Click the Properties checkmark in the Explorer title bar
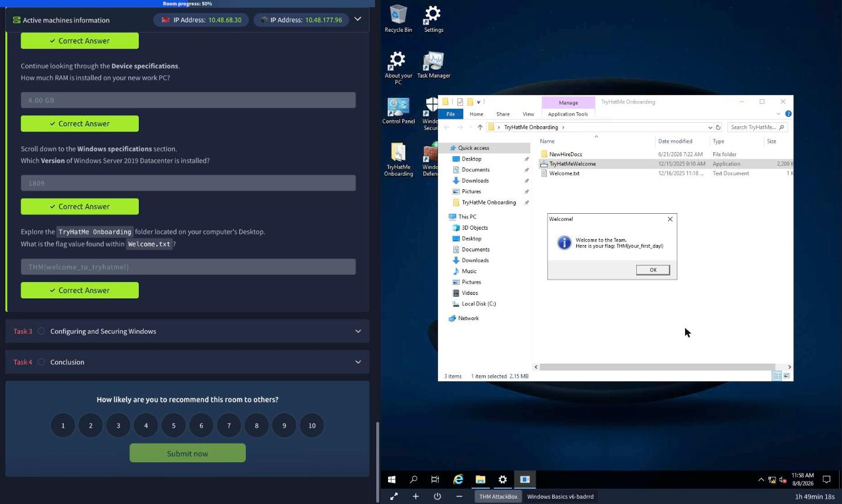Image resolution: width=842 pixels, height=504 pixels. [x=460, y=102]
